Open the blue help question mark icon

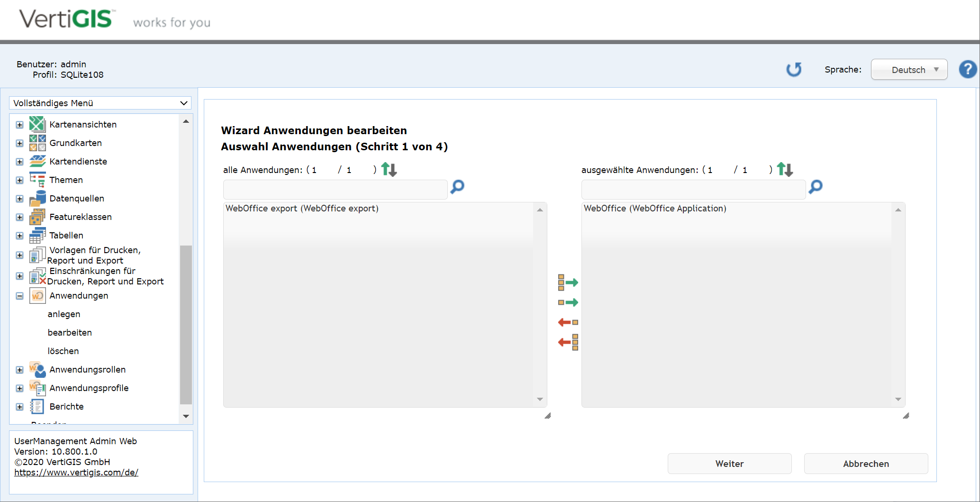[x=968, y=69]
